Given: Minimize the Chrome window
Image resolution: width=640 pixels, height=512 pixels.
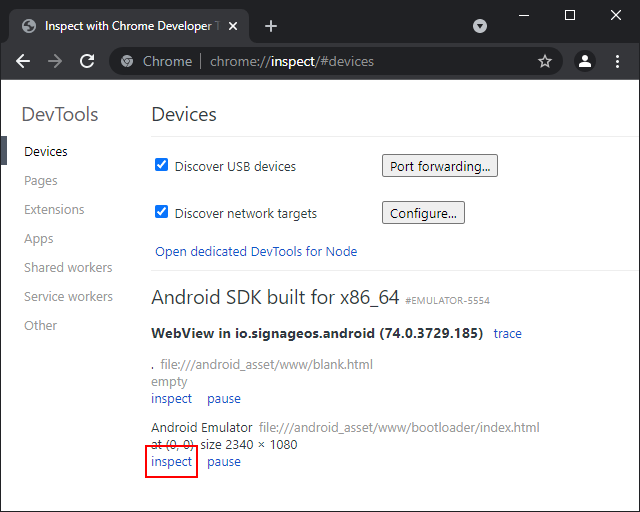Looking at the screenshot, I should point(524,16).
